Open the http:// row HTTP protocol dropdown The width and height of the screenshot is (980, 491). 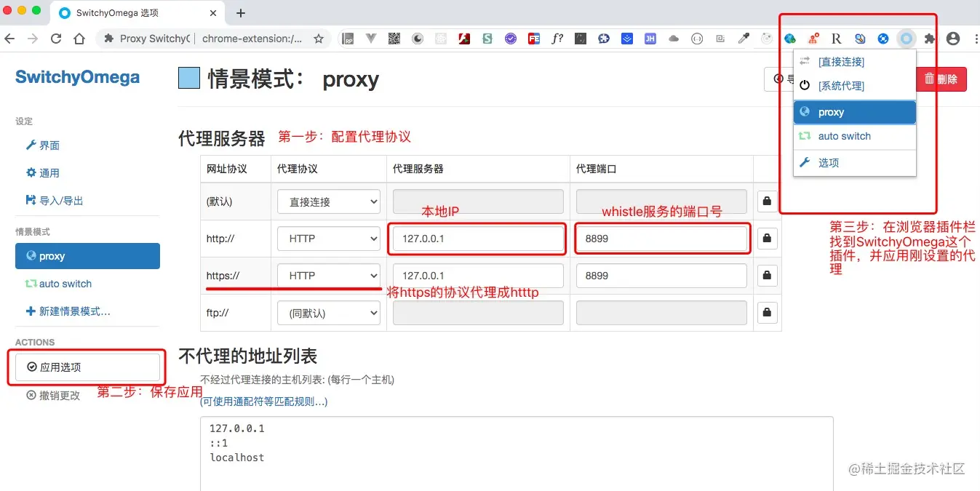click(x=329, y=239)
